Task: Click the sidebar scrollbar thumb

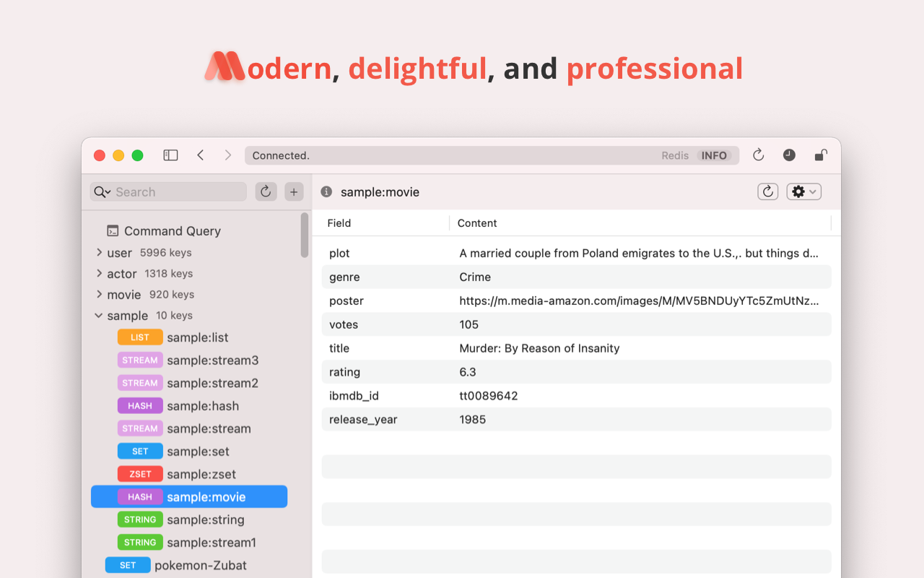Action: point(305,235)
